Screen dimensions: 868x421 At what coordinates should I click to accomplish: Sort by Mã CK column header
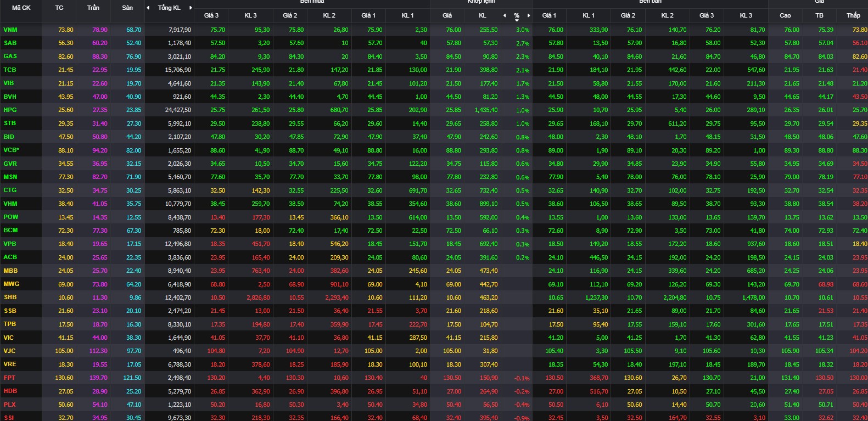click(x=21, y=8)
